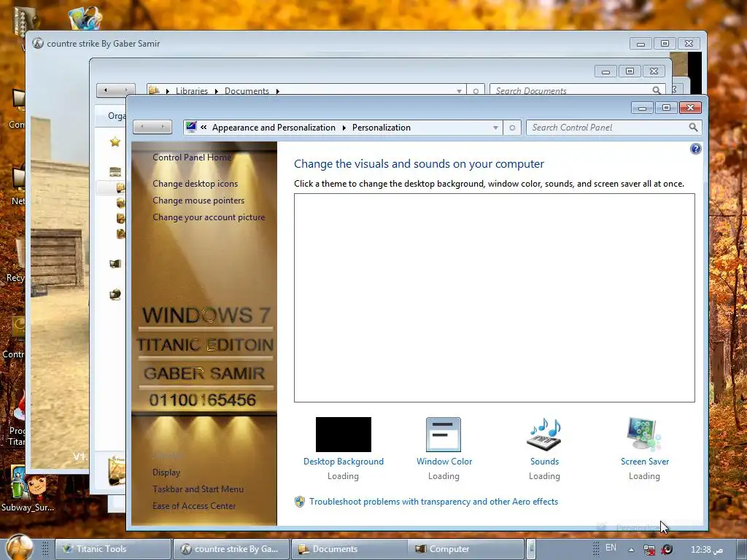This screenshot has height=560, width=747.
Task: Close the Personalization window
Action: click(690, 108)
